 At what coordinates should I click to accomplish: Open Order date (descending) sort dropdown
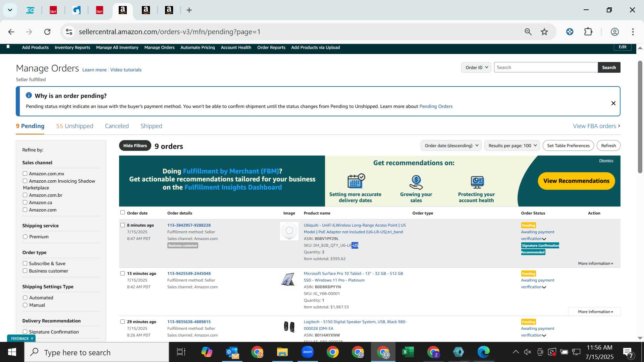click(451, 145)
